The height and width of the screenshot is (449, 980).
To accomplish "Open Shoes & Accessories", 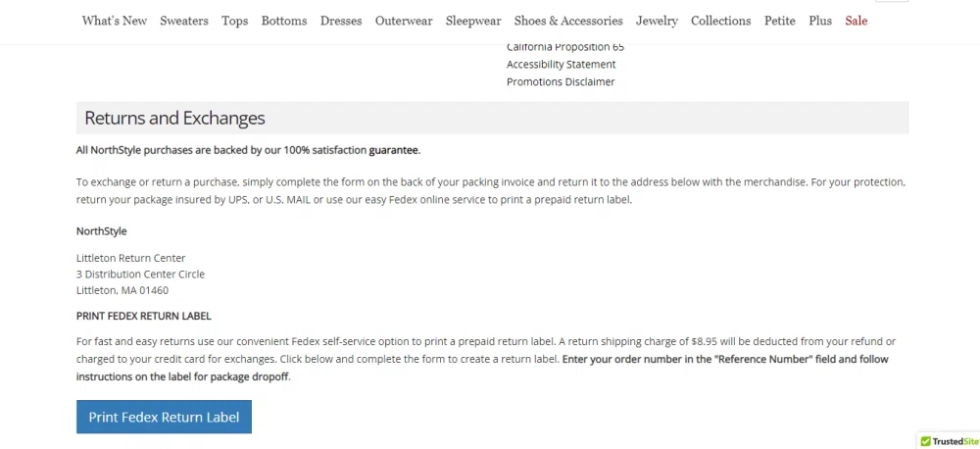I will pos(568,21).
